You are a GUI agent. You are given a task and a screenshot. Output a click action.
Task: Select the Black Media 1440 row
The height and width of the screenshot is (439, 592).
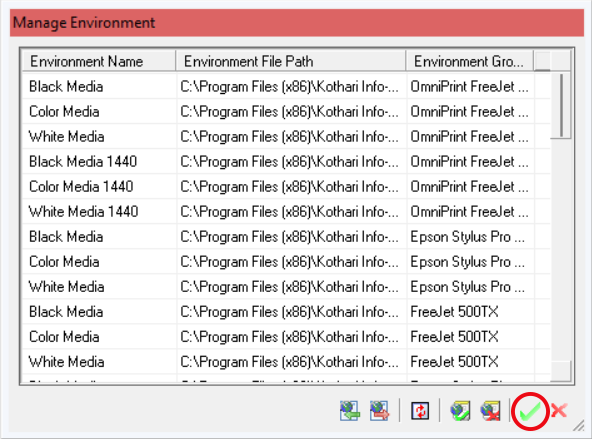pyautogui.click(x=286, y=162)
